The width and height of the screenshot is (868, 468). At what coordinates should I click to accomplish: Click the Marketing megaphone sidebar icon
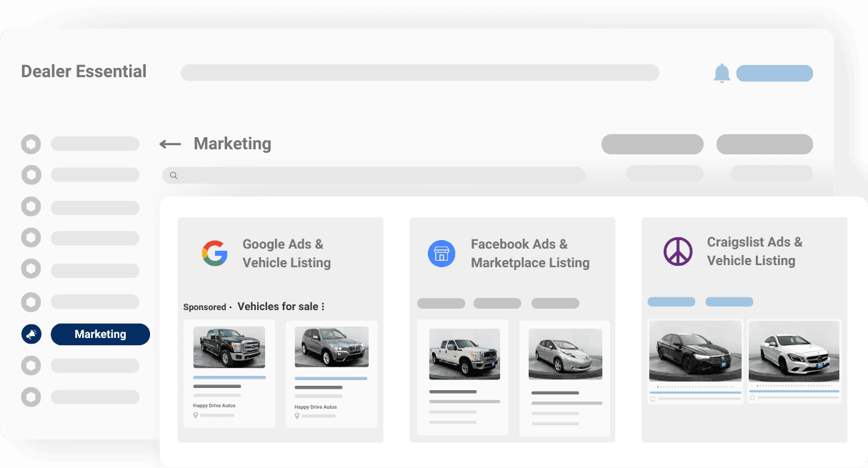(x=31, y=334)
